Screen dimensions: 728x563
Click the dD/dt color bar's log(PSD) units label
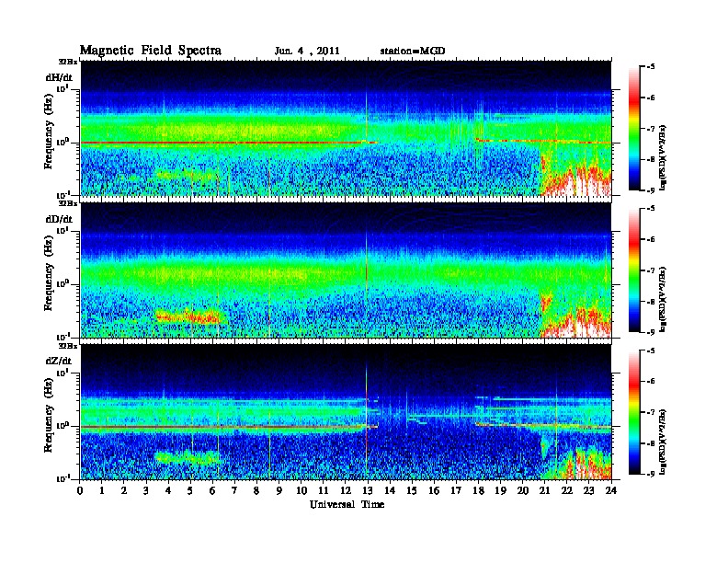click(664, 299)
